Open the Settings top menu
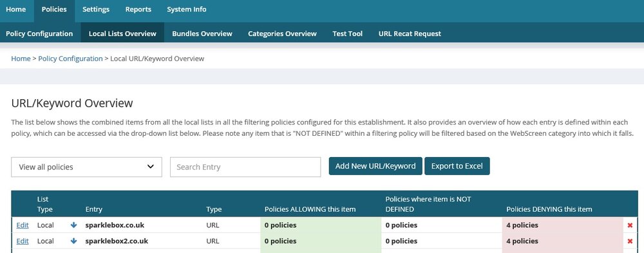 pos(96,9)
